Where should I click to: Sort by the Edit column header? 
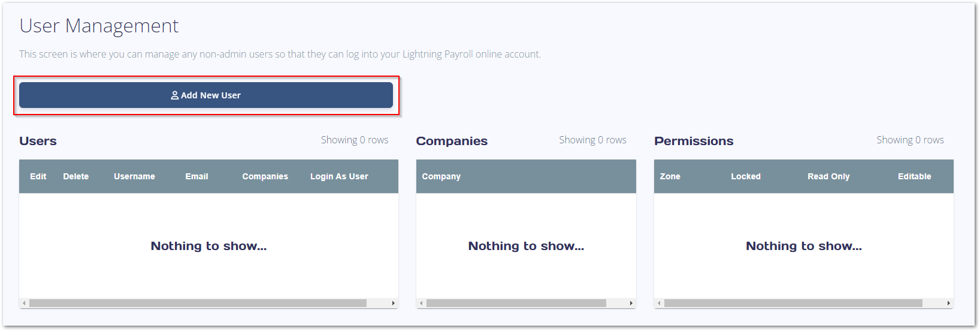tap(38, 176)
